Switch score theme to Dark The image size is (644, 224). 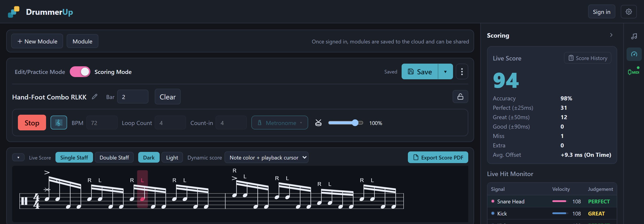tap(149, 157)
